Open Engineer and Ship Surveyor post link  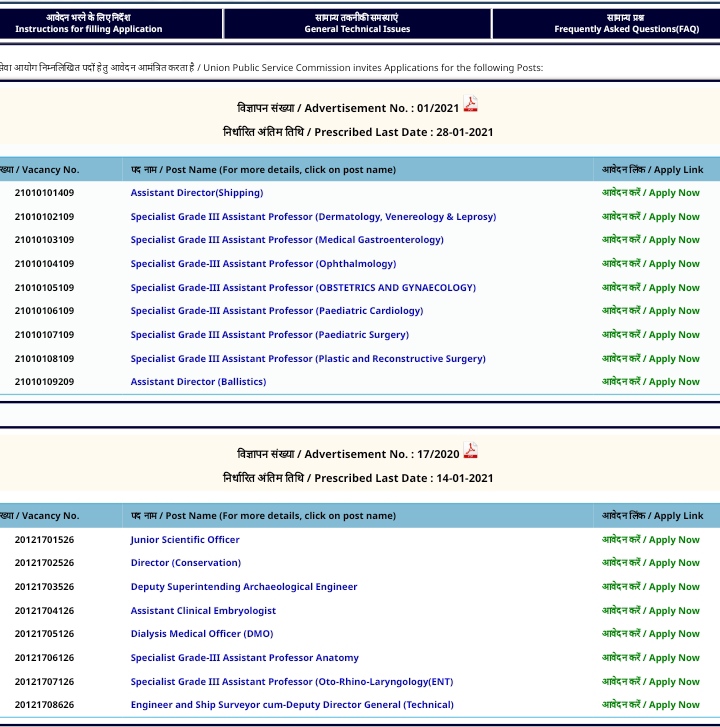292,705
